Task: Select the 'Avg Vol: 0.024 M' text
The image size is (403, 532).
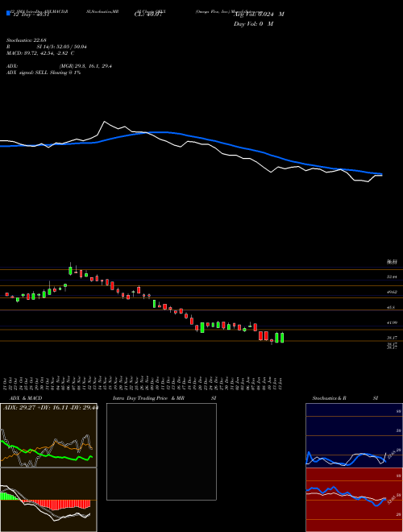Action: (x=259, y=15)
